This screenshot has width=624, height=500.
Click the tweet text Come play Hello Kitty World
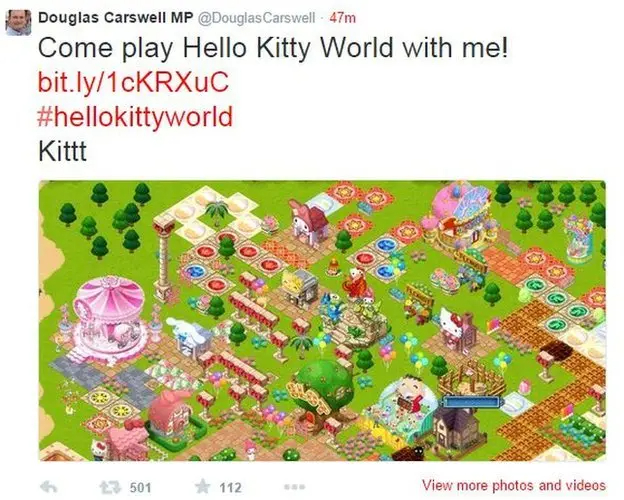tap(273, 48)
